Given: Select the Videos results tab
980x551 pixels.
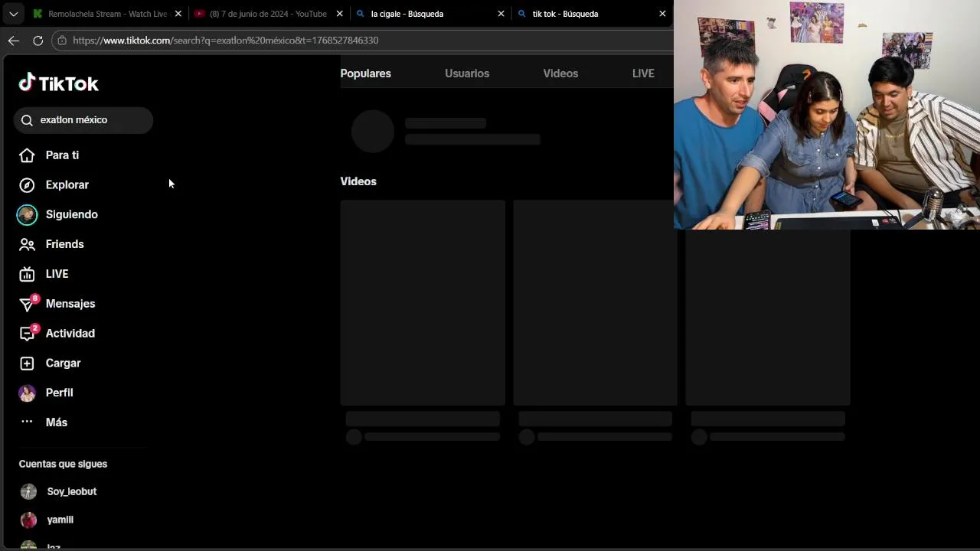Looking at the screenshot, I should point(560,73).
